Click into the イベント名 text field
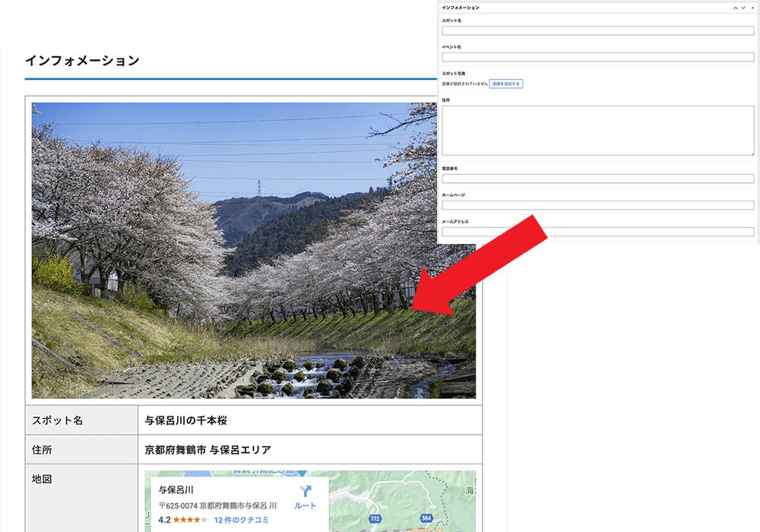Image resolution: width=760 pixels, height=532 pixels. click(x=597, y=57)
